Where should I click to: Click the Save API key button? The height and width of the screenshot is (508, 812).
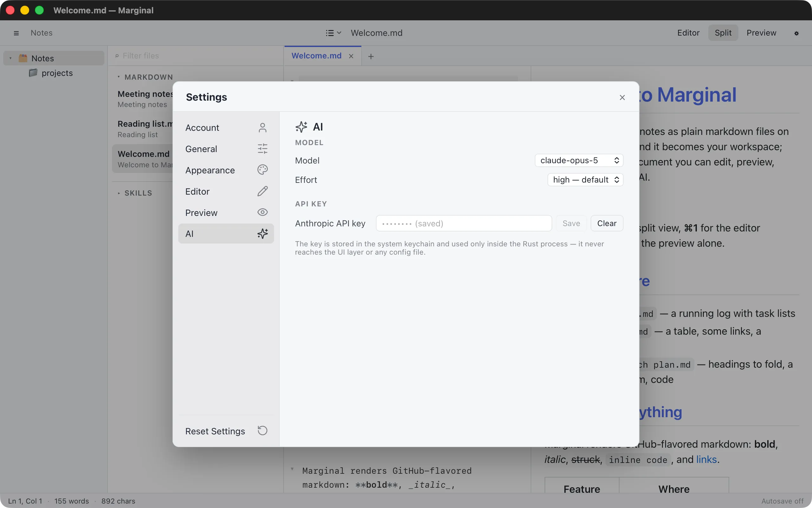[571, 224]
